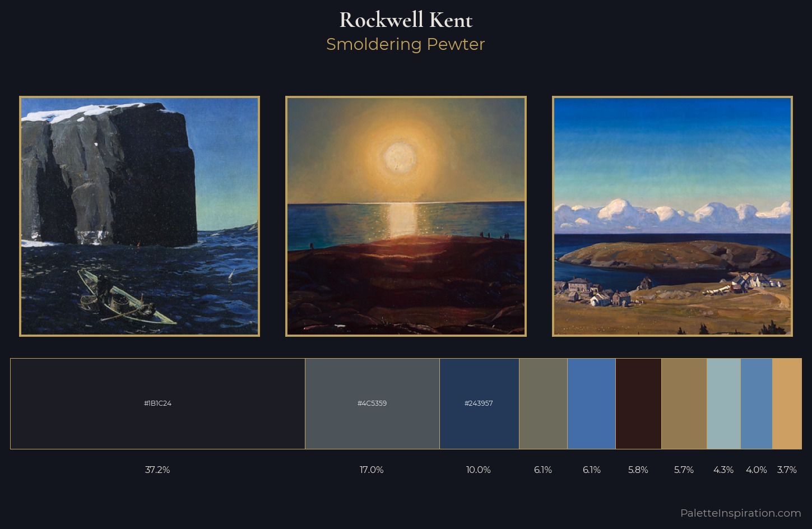This screenshot has height=529, width=812.
Task: Pick the #1B1C24 dark charcoal swatch
Action: [157, 403]
